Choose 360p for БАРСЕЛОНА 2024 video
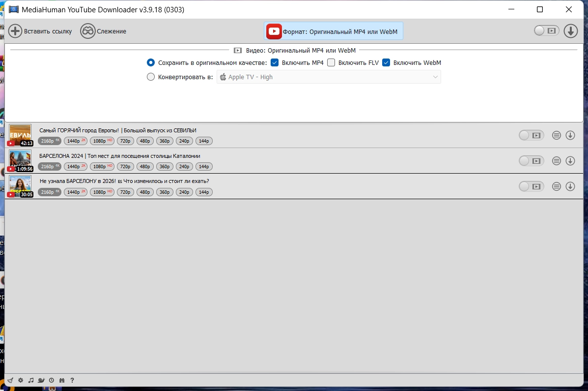 (165, 166)
